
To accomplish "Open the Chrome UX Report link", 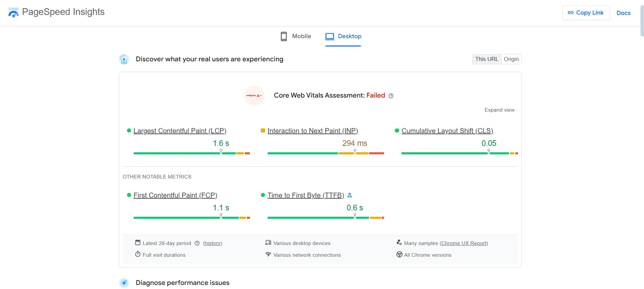I will [x=464, y=243].
